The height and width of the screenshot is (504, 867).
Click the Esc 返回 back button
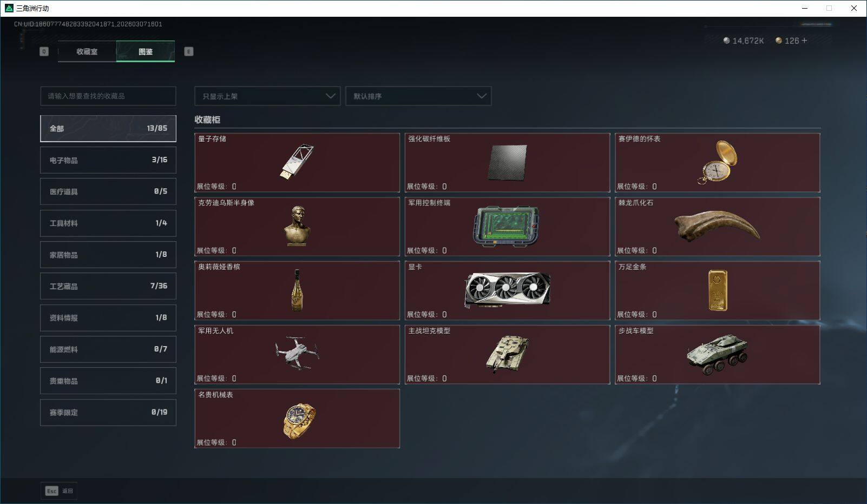(59, 491)
